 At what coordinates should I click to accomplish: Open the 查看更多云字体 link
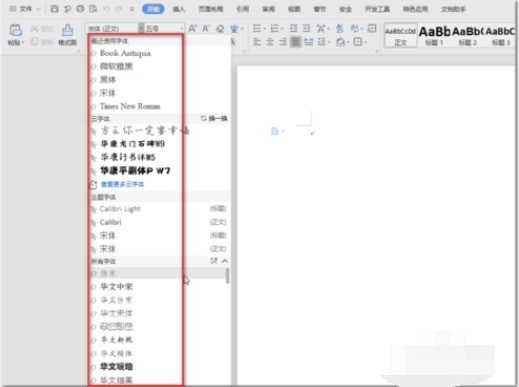coord(122,184)
